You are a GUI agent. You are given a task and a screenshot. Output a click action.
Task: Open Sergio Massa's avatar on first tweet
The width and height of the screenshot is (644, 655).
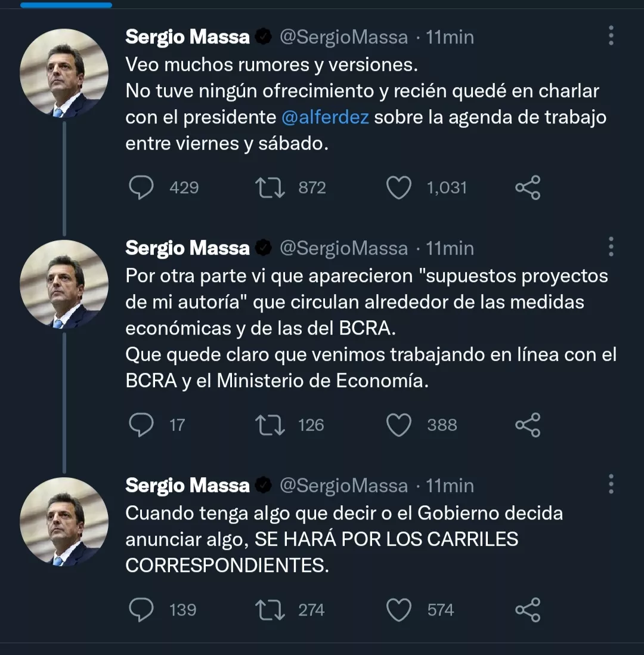click(64, 73)
